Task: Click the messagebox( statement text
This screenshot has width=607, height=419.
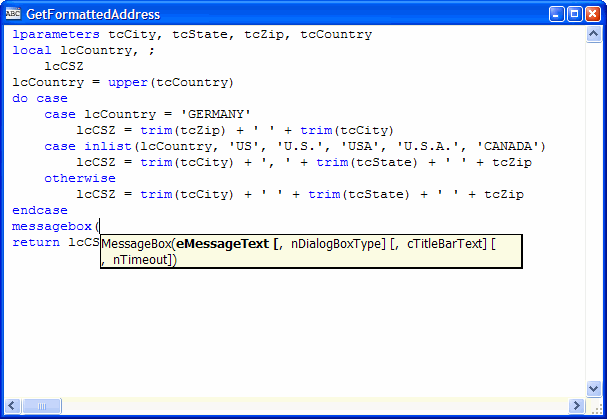Action: coord(55,226)
